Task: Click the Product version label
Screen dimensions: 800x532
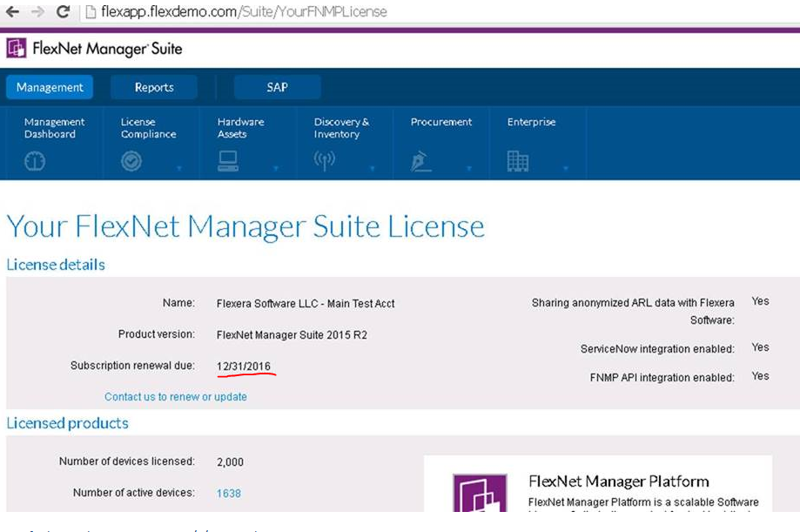Action: [157, 333]
